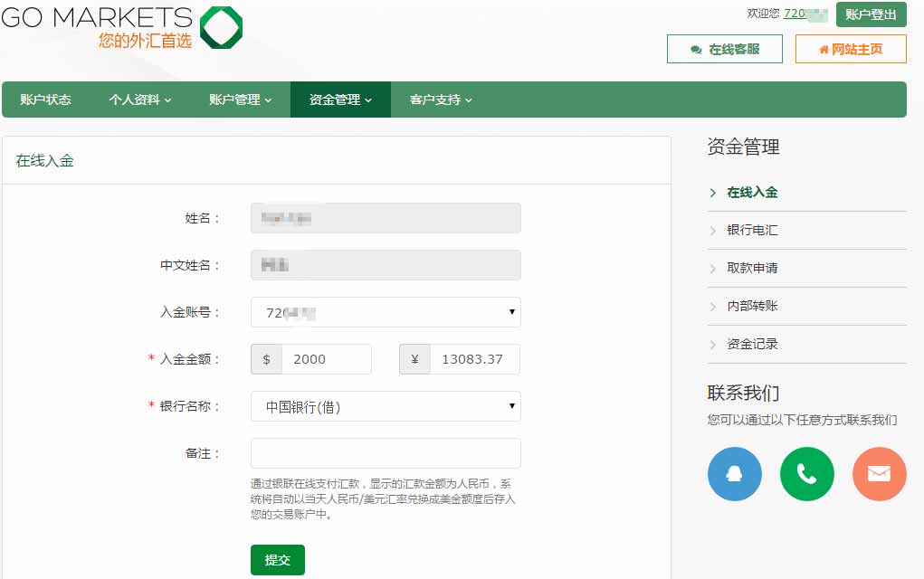Go to 网站主页 home page button
This screenshot has width=924, height=579.
851,49
